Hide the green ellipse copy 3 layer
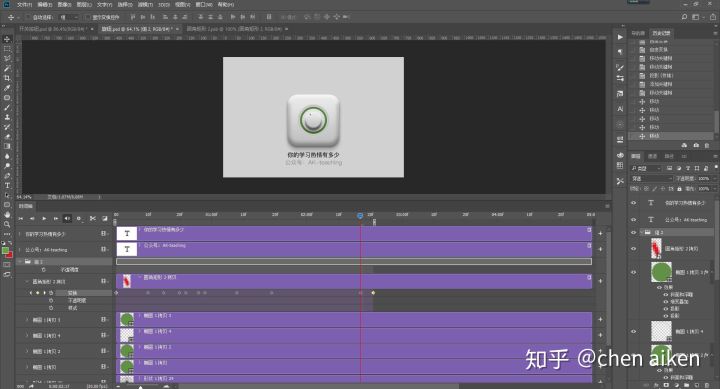The image size is (720, 389). coord(634,272)
